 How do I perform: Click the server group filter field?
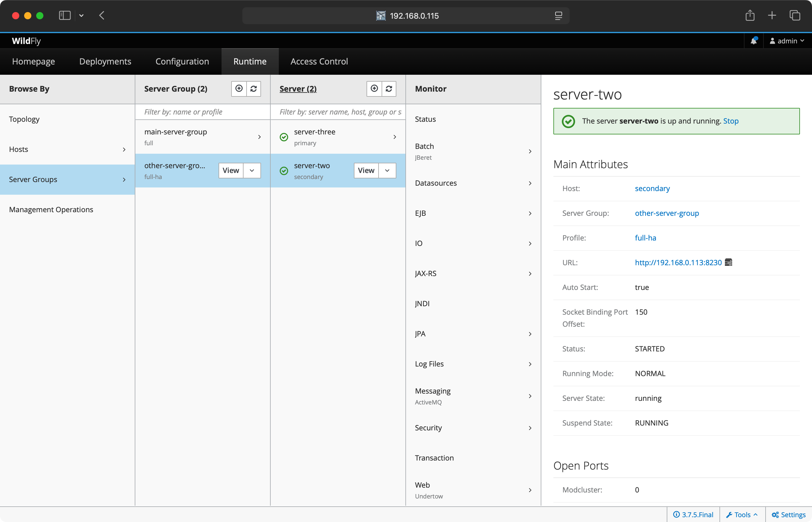(x=203, y=112)
